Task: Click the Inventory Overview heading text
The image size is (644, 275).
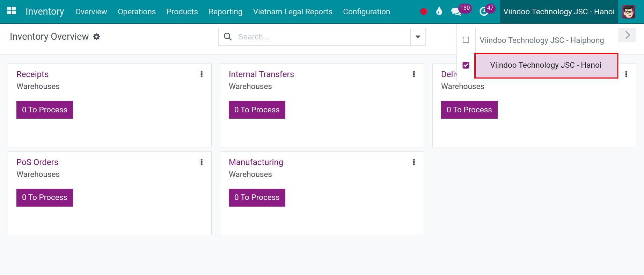Action: (49, 37)
